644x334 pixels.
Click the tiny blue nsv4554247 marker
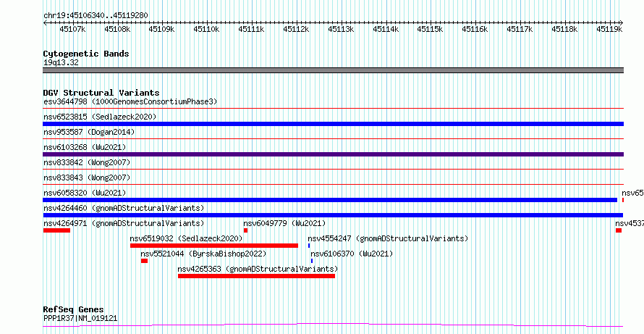[309, 246]
